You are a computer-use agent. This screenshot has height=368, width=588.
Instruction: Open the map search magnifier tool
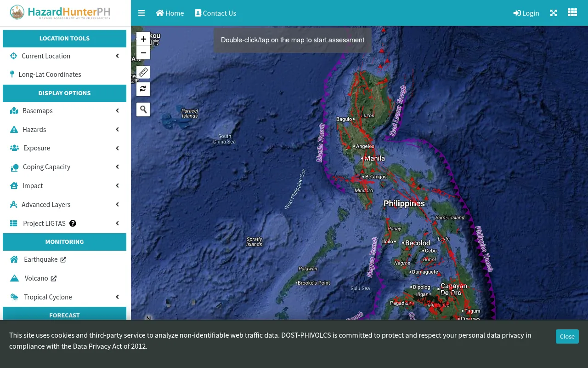pos(143,109)
